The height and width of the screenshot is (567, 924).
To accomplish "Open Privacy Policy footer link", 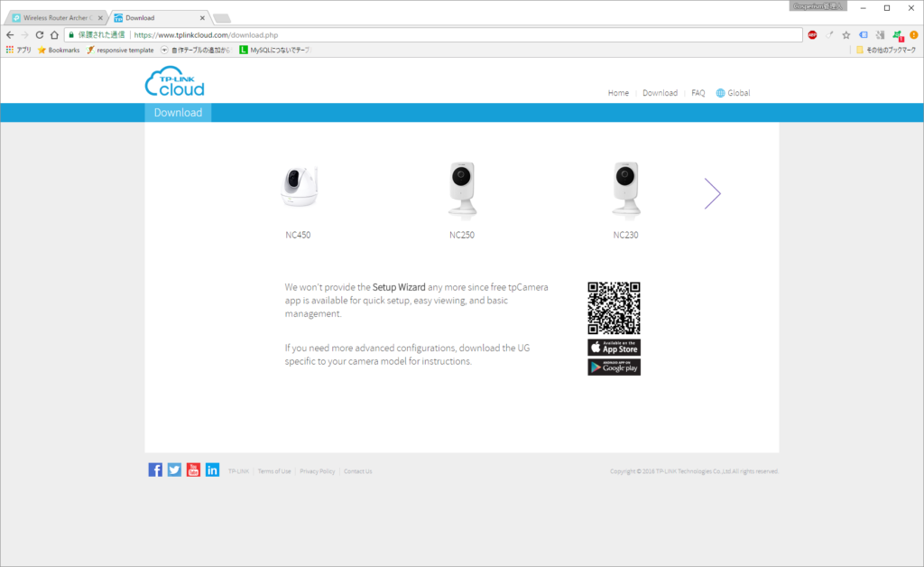I will (317, 471).
